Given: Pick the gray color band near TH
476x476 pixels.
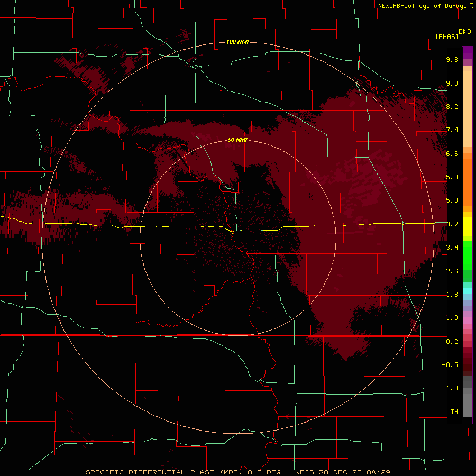Looking at the screenshot, I should pyautogui.click(x=467, y=405).
